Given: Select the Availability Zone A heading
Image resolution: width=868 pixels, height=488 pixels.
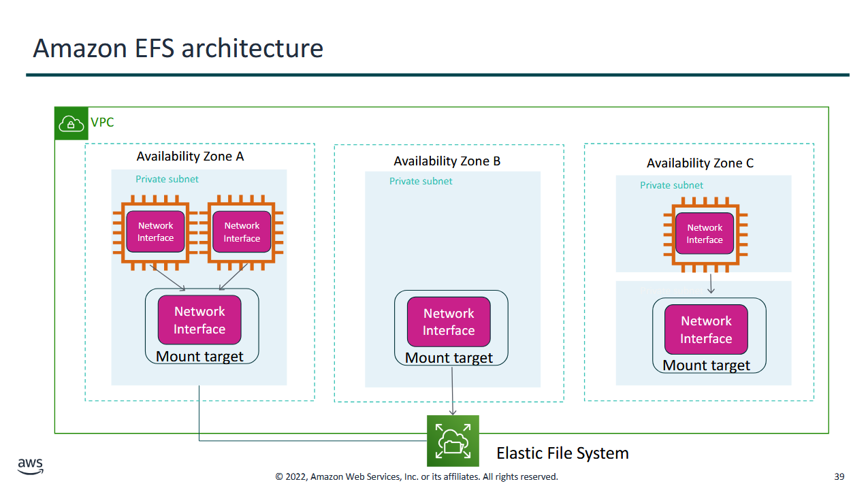Looking at the screenshot, I should tap(190, 157).
